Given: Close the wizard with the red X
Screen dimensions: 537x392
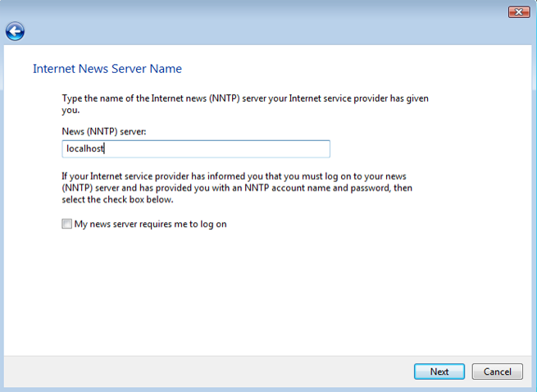Looking at the screenshot, I should pos(518,11).
